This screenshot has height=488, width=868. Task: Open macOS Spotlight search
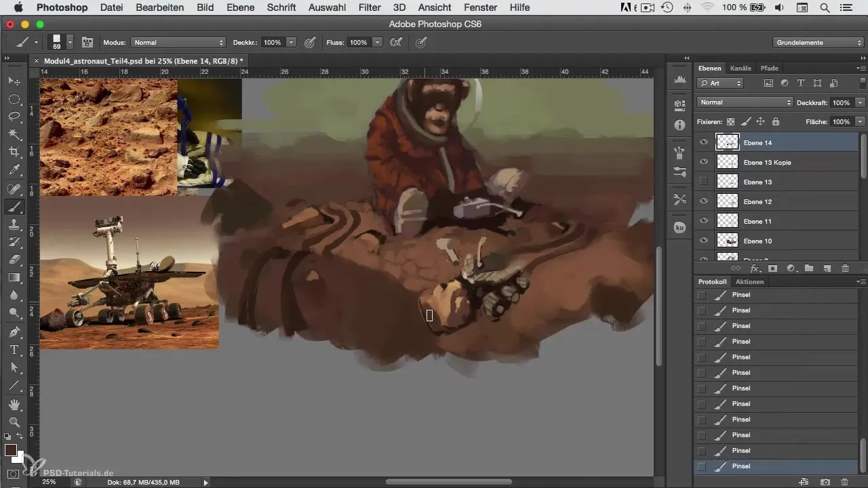(825, 7)
